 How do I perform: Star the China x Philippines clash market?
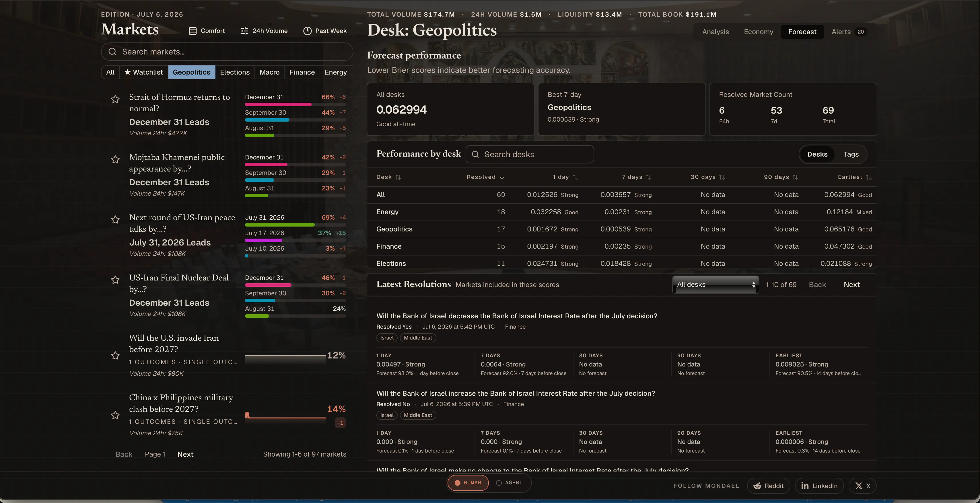pyautogui.click(x=115, y=415)
